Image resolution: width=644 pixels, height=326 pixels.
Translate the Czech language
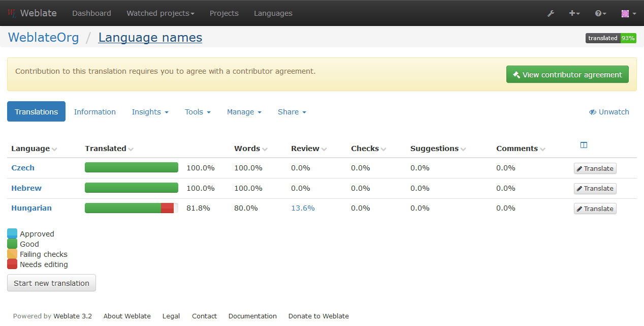coord(595,168)
